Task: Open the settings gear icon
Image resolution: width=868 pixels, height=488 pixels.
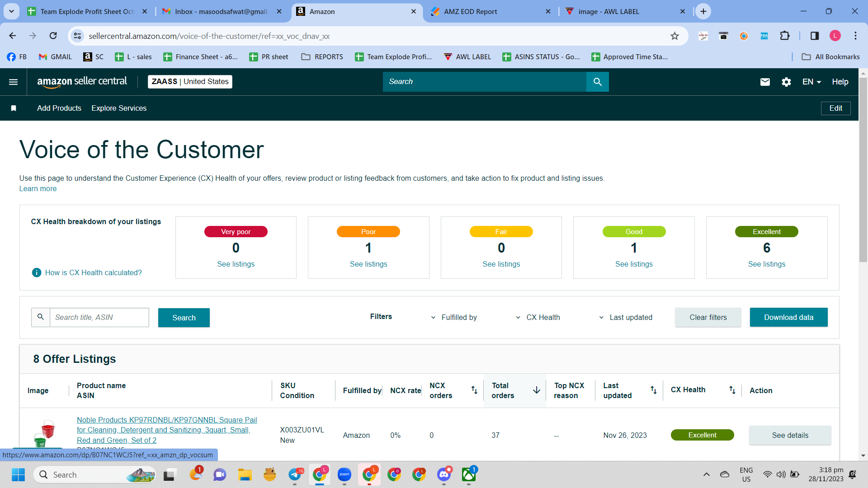Action: click(786, 82)
